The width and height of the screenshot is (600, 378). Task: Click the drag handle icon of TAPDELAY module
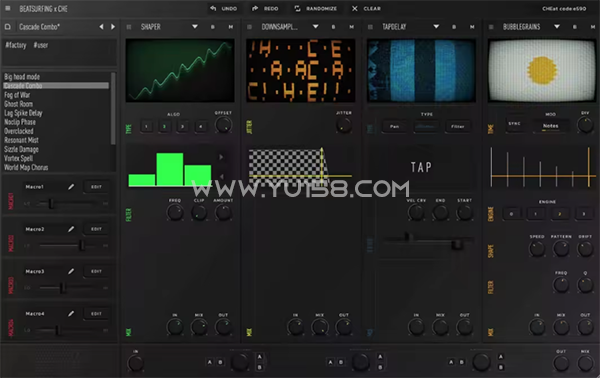(x=370, y=27)
